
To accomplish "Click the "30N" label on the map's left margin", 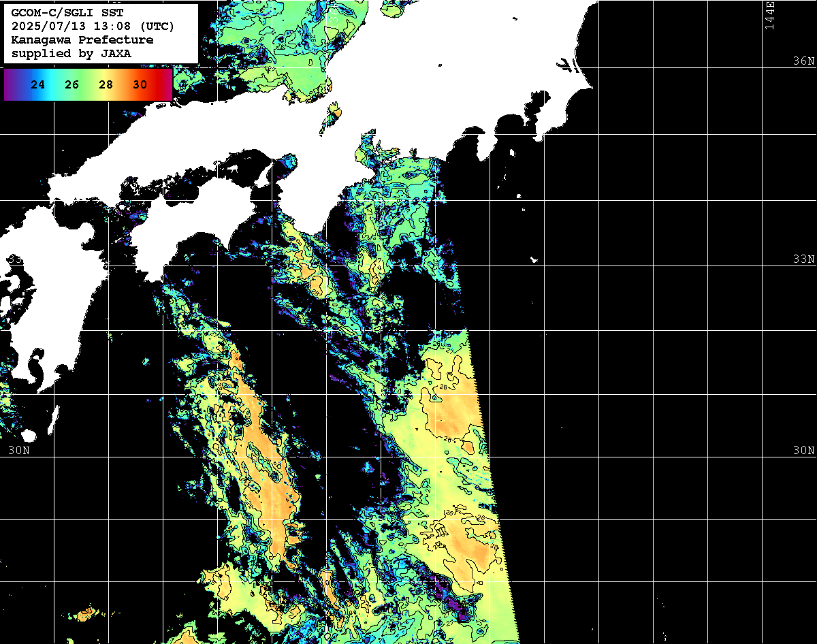I will click(x=19, y=451).
